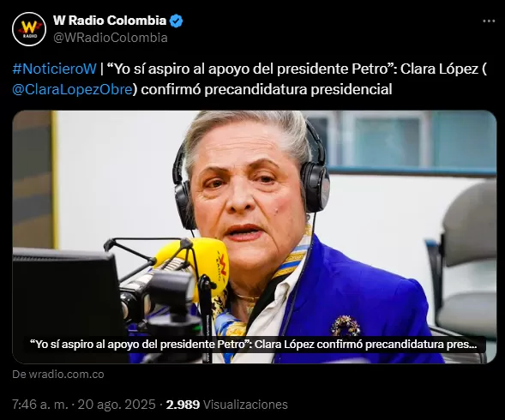
Task: Click the headline caption overlay on the card
Action: tap(255, 345)
